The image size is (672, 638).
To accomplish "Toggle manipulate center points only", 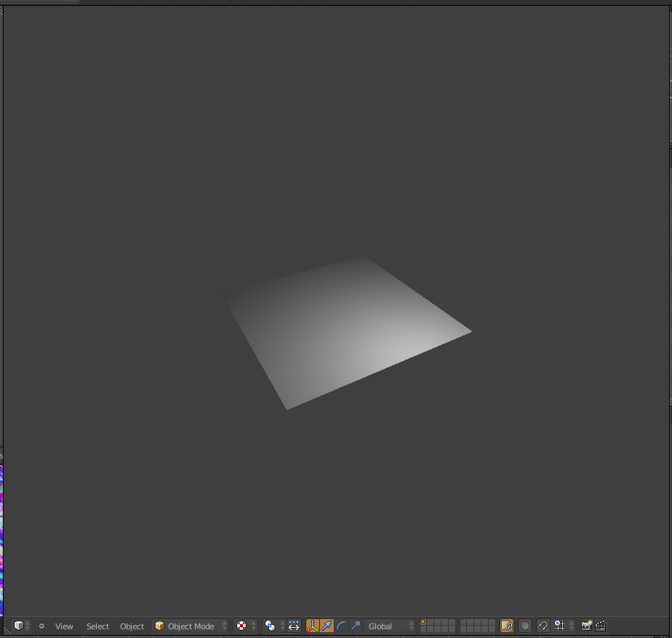I will (x=294, y=626).
